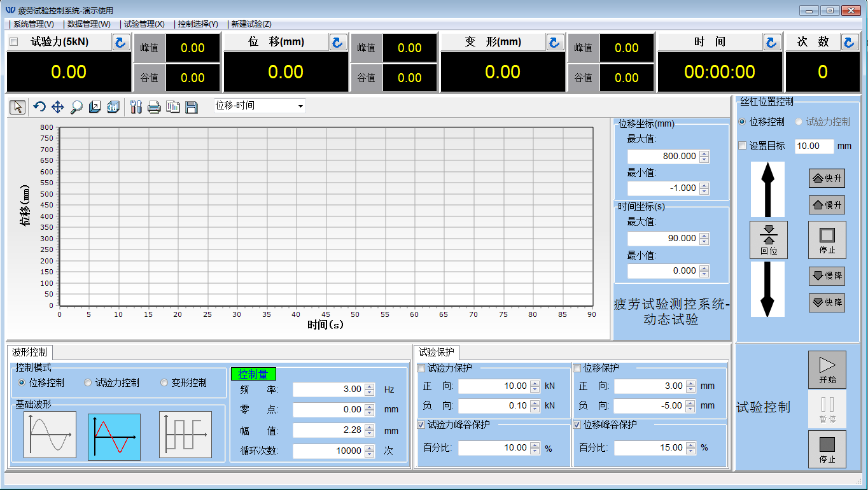
Task: Copy chart using the copy icon
Action: pos(172,107)
